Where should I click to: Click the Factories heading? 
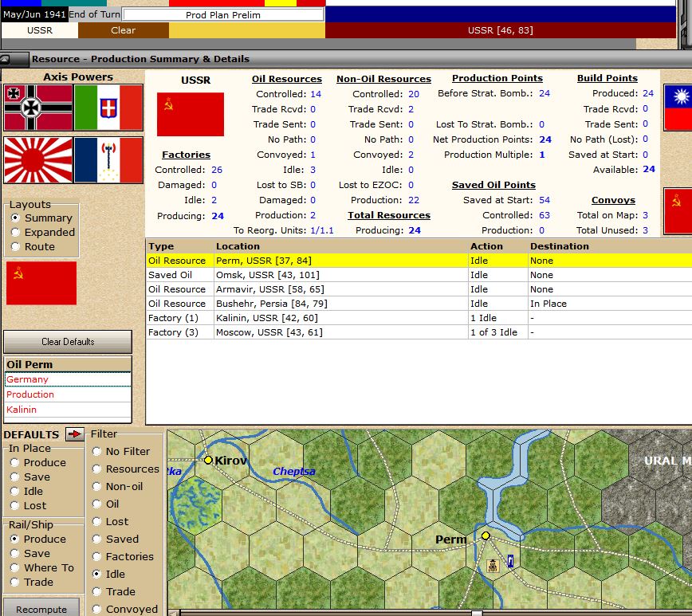pos(187,155)
